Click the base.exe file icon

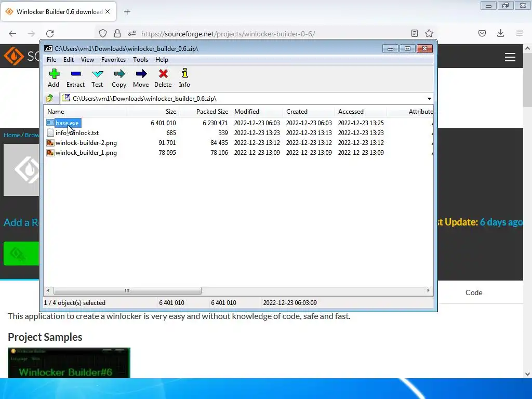coord(50,123)
